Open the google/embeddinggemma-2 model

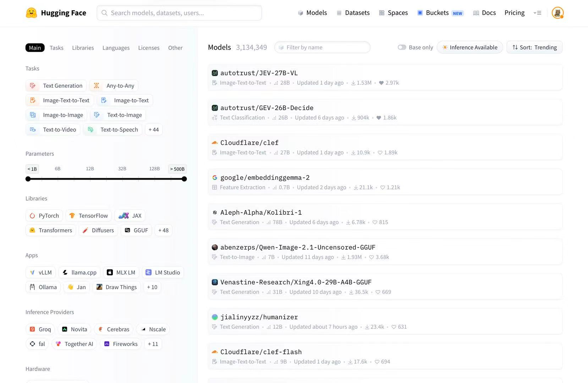tap(385, 182)
